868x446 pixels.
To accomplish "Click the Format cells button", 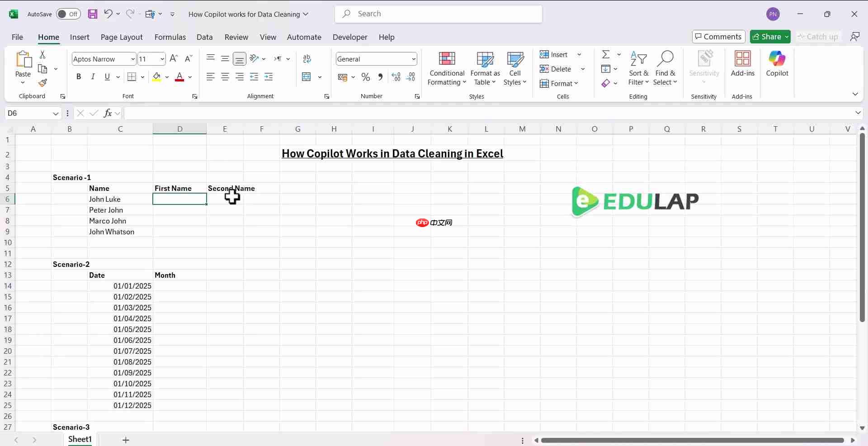I will pos(559,84).
